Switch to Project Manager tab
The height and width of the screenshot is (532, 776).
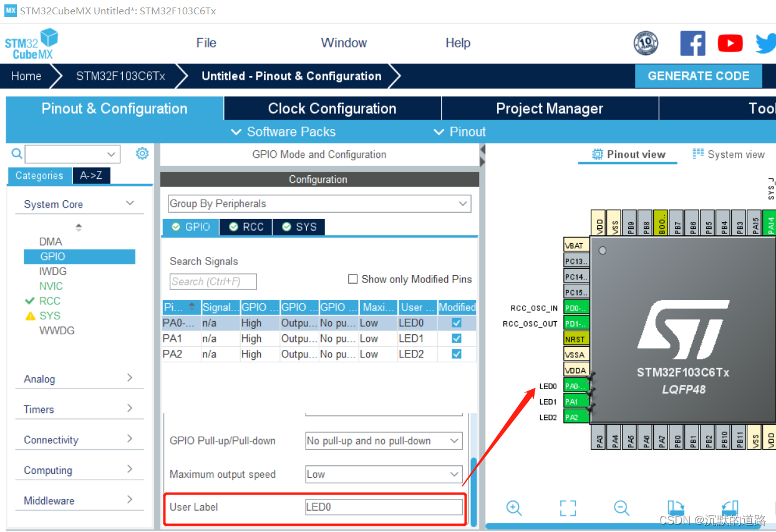point(550,109)
